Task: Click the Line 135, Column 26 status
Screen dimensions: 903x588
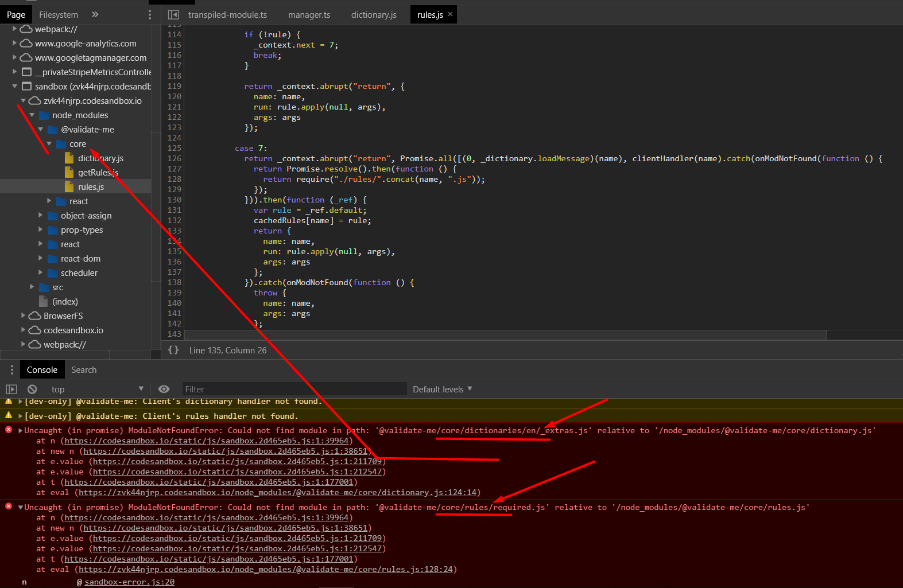Action: click(228, 350)
